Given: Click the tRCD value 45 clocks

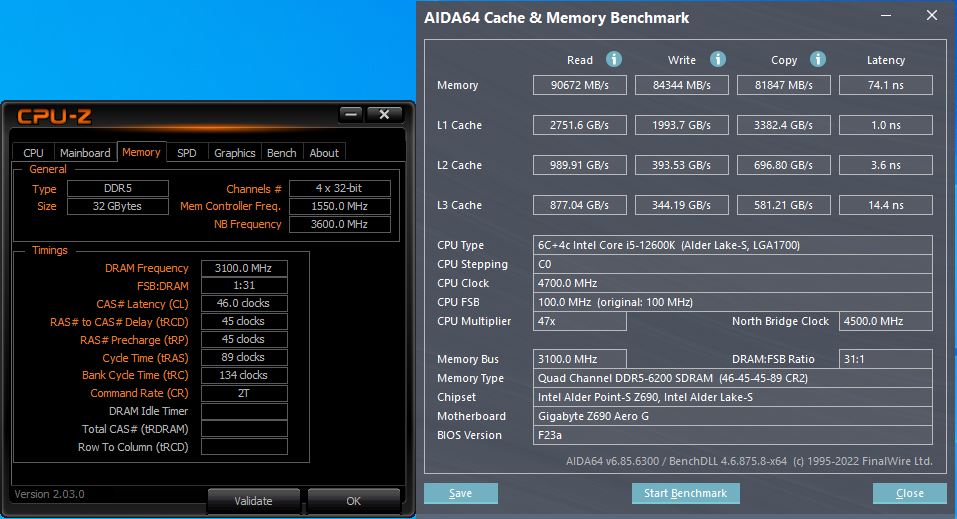Looking at the screenshot, I should pos(244,321).
